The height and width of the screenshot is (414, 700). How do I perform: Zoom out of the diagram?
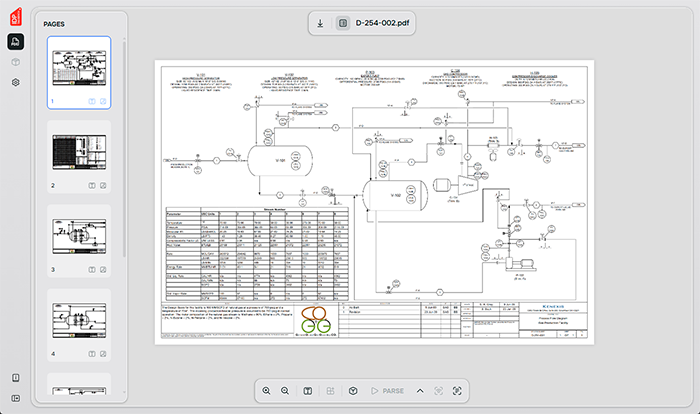pyautogui.click(x=285, y=390)
